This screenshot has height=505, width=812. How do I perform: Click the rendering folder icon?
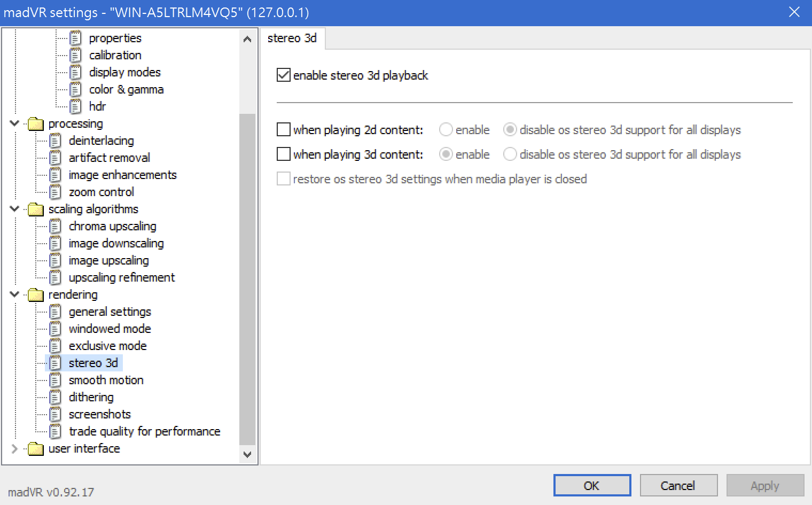(x=36, y=294)
